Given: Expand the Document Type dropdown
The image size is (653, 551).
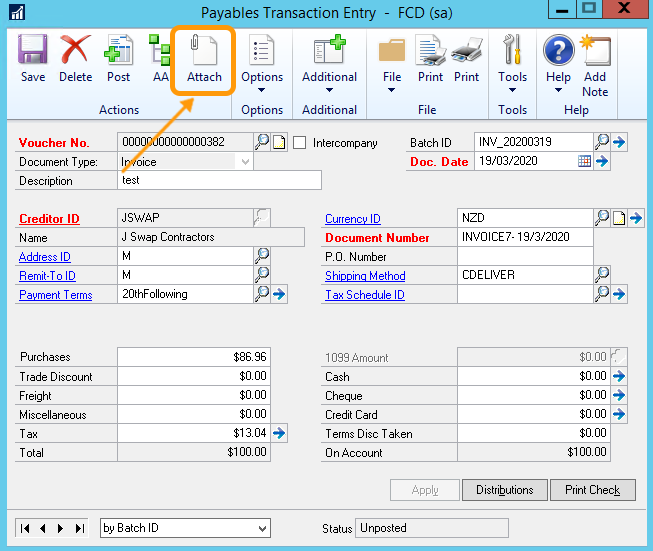Looking at the screenshot, I should (244, 162).
